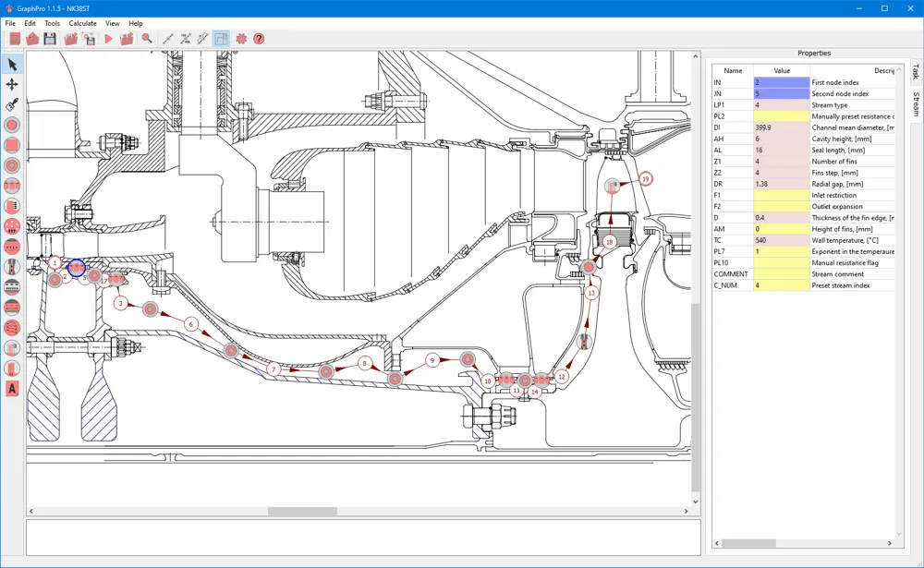This screenshot has width=924, height=568.
Task: Select the concentric ring element tool
Action: coord(12,165)
